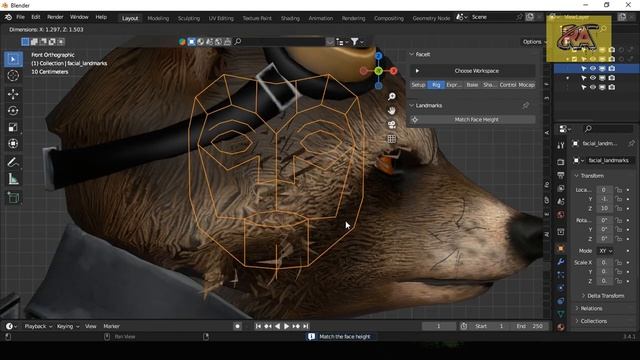
Task: Open the Object Data green triangle tab
Action: click(x=561, y=314)
